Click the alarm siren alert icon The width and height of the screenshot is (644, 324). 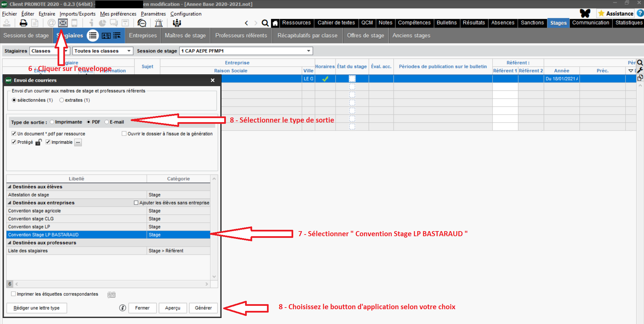click(159, 23)
